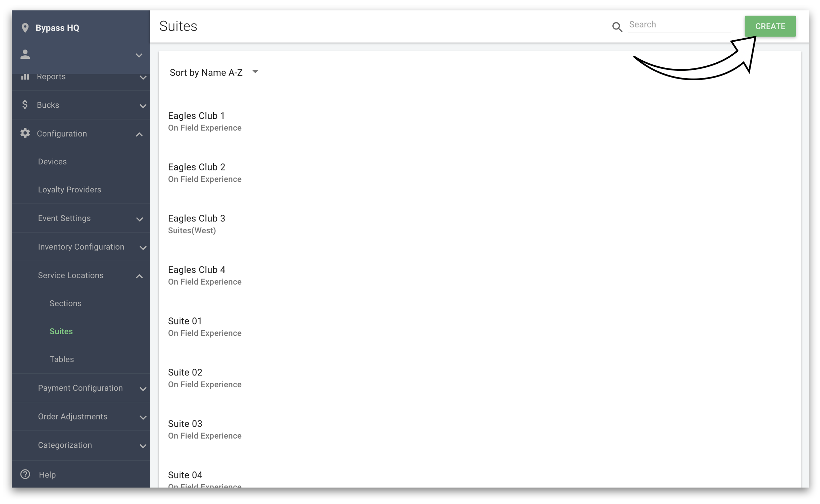The image size is (820, 504).
Task: Click the Help icon at bottom left
Action: [x=24, y=475]
